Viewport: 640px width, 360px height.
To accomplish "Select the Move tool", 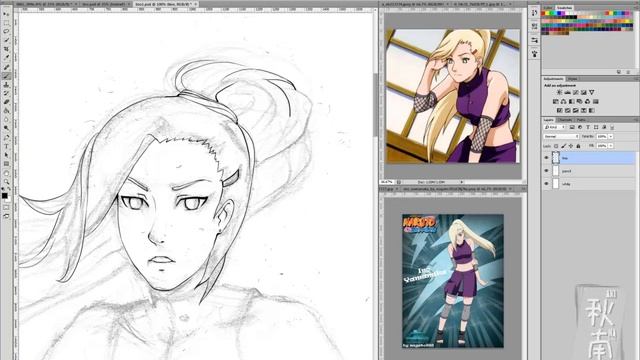I will click(6, 13).
